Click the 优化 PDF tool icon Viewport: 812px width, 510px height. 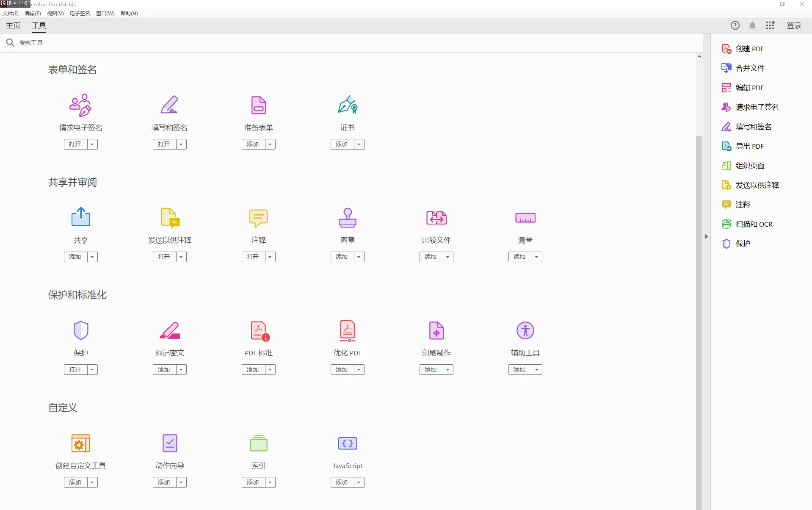[347, 330]
